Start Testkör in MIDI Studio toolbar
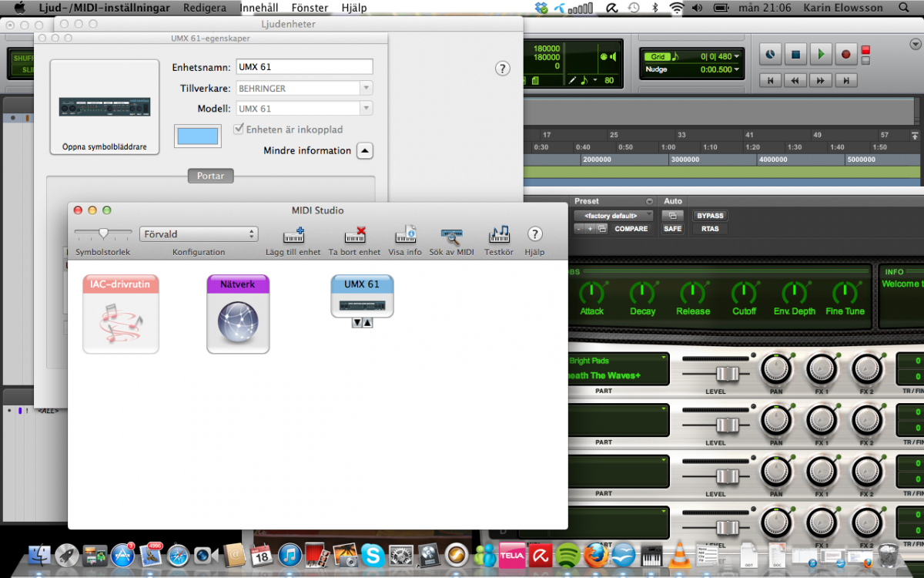The image size is (924, 578). (x=499, y=235)
